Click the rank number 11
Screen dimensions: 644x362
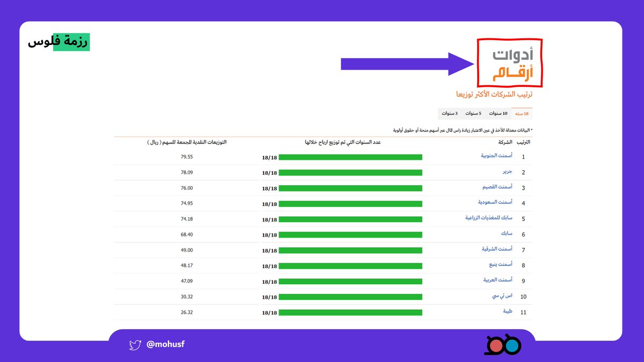pos(523,312)
